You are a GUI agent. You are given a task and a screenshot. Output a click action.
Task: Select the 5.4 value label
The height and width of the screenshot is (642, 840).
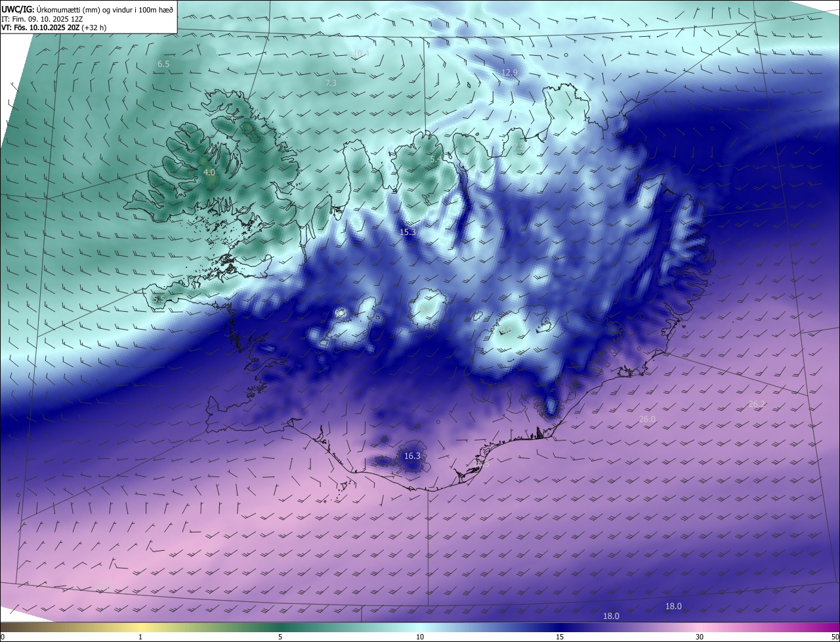pyautogui.click(x=436, y=159)
